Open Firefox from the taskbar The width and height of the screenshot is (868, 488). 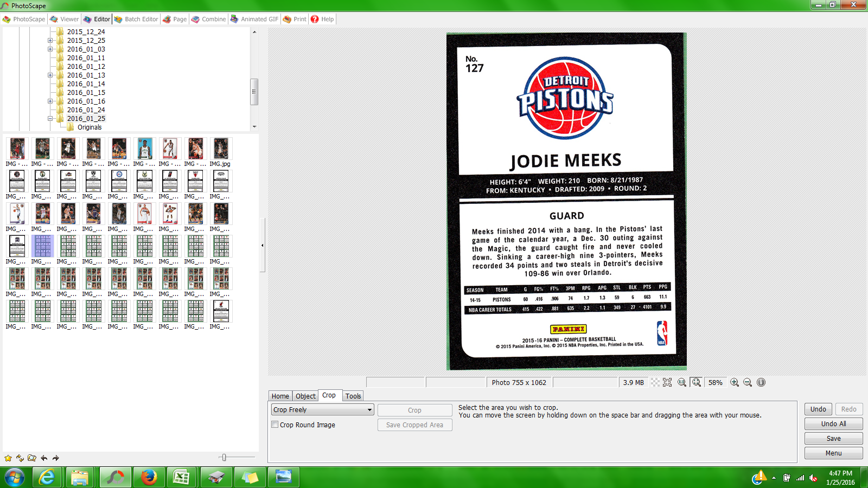pyautogui.click(x=148, y=477)
